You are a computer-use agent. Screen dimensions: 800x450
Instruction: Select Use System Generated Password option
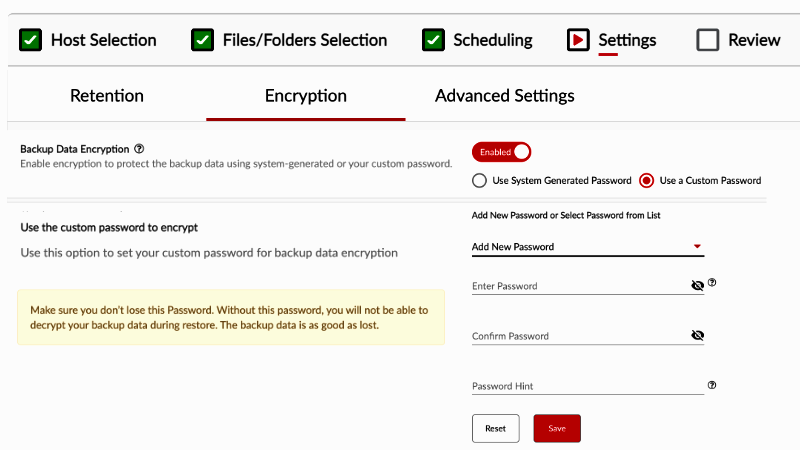coord(479,181)
